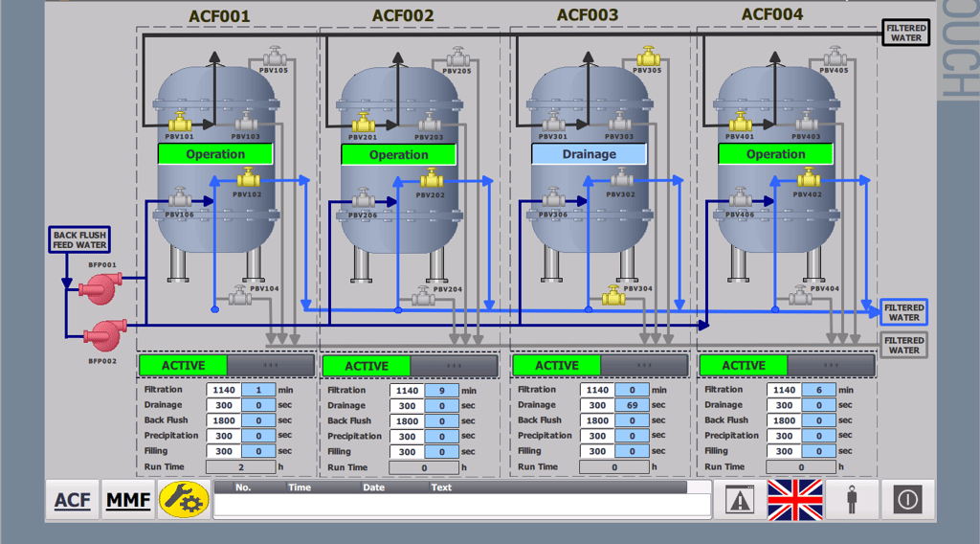The height and width of the screenshot is (544, 980).
Task: Click valve PBV405 above ACF004
Action: (x=835, y=57)
